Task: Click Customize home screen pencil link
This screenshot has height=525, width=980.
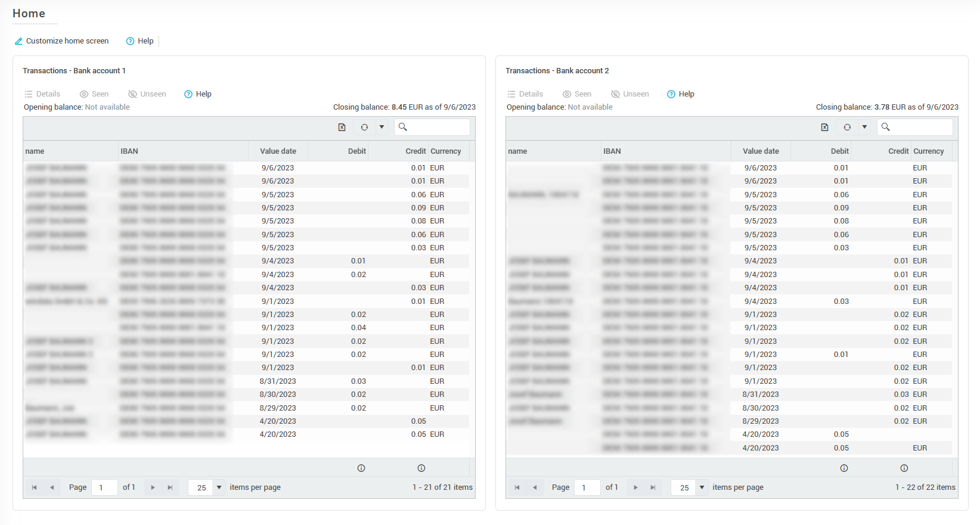Action: (x=61, y=41)
